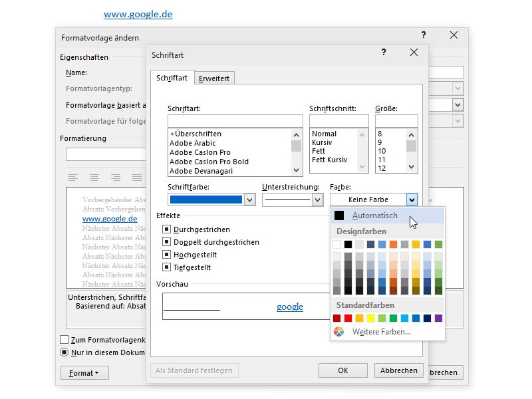The width and height of the screenshot is (532, 399).
Task: Pick dark red swatch in Standardfarben
Action: pyautogui.click(x=336, y=318)
